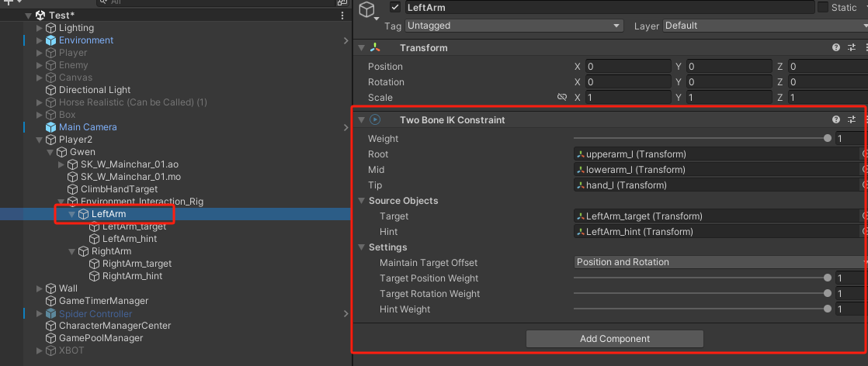868x366 pixels.
Task: Click the Weight slider handle
Action: pyautogui.click(x=828, y=139)
